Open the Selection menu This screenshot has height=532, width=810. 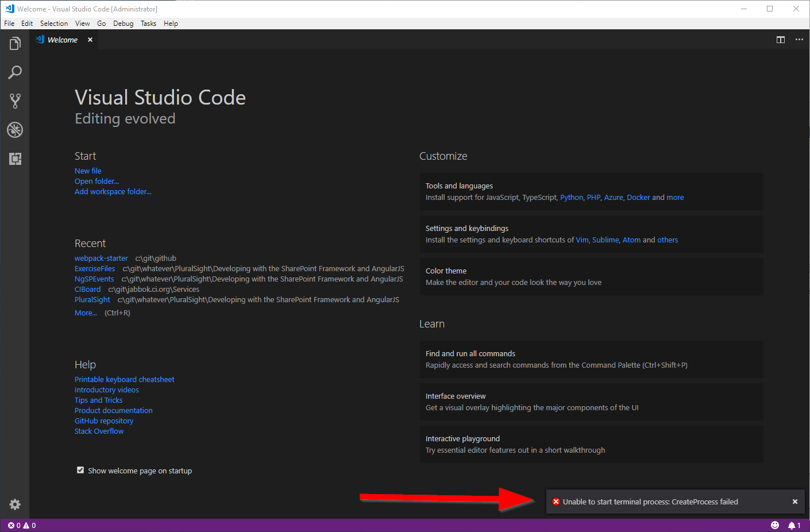click(x=54, y=24)
